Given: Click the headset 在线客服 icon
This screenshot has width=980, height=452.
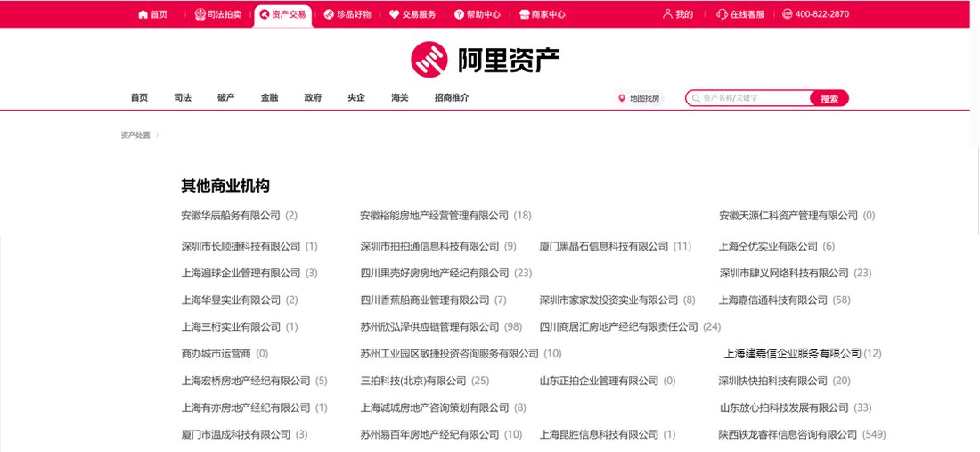Looking at the screenshot, I should pyautogui.click(x=722, y=14).
